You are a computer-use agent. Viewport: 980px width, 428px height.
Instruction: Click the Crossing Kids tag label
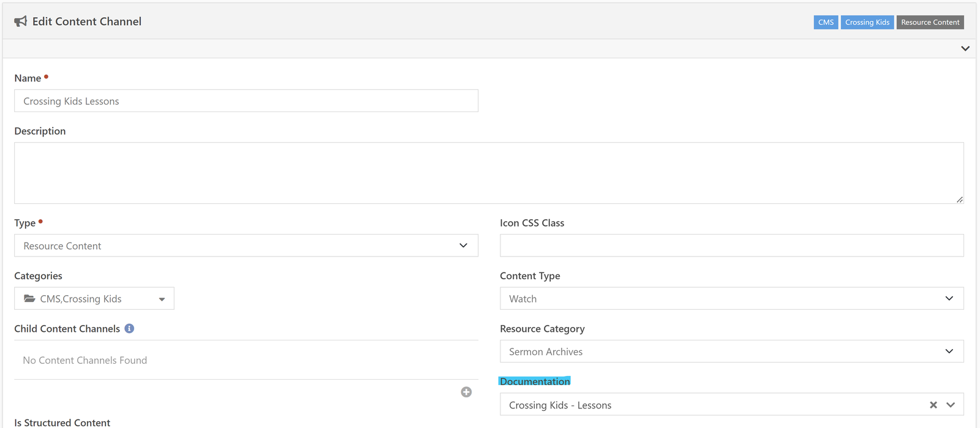point(867,22)
